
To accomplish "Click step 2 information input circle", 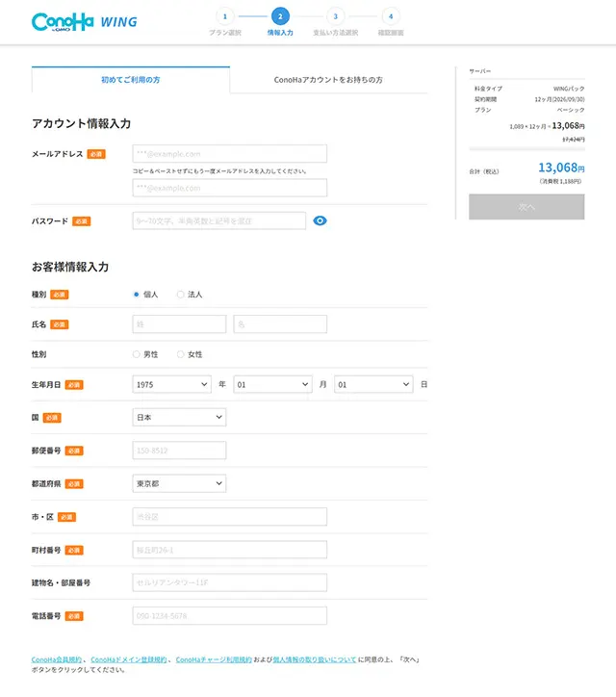I will click(x=280, y=16).
